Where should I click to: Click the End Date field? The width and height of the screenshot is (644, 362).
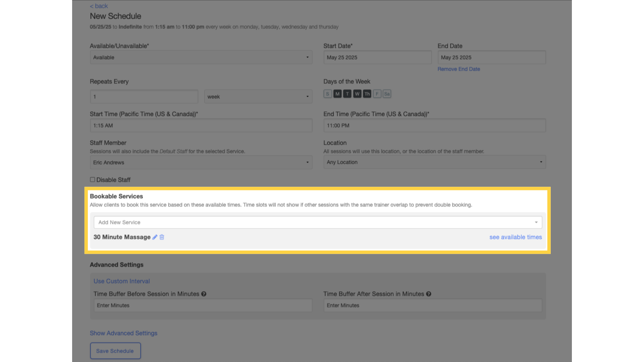pyautogui.click(x=492, y=57)
